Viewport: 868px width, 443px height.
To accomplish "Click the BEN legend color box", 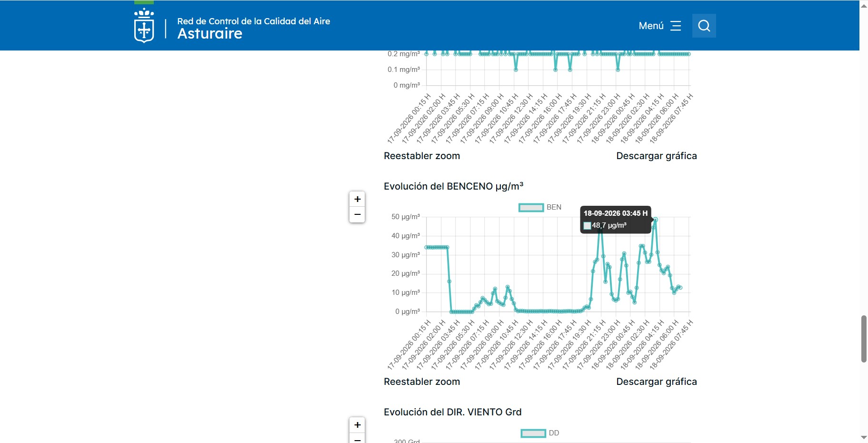I will coord(531,207).
